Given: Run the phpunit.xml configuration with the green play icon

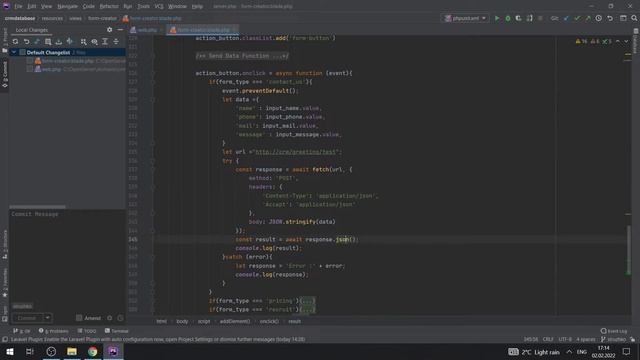Looking at the screenshot, I should click(x=497, y=18).
